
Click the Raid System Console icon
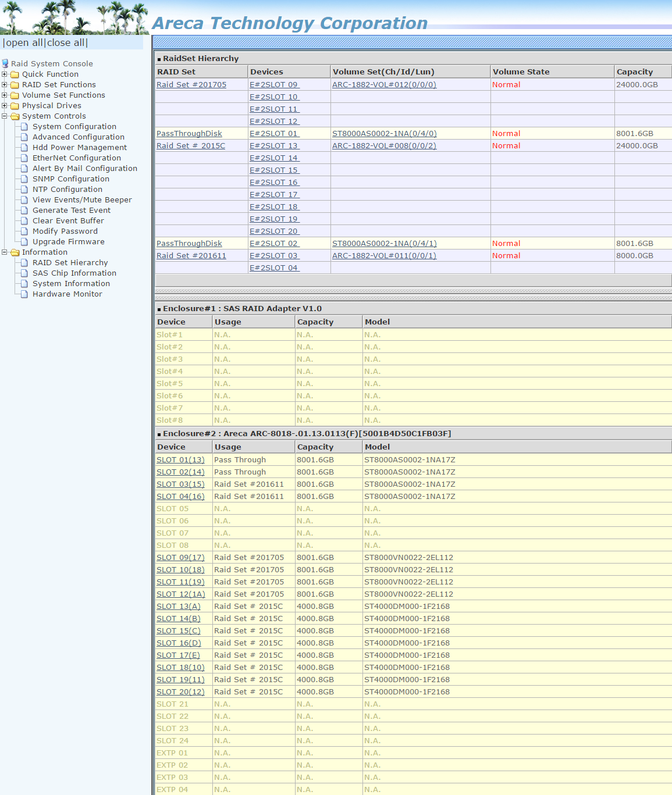point(5,63)
